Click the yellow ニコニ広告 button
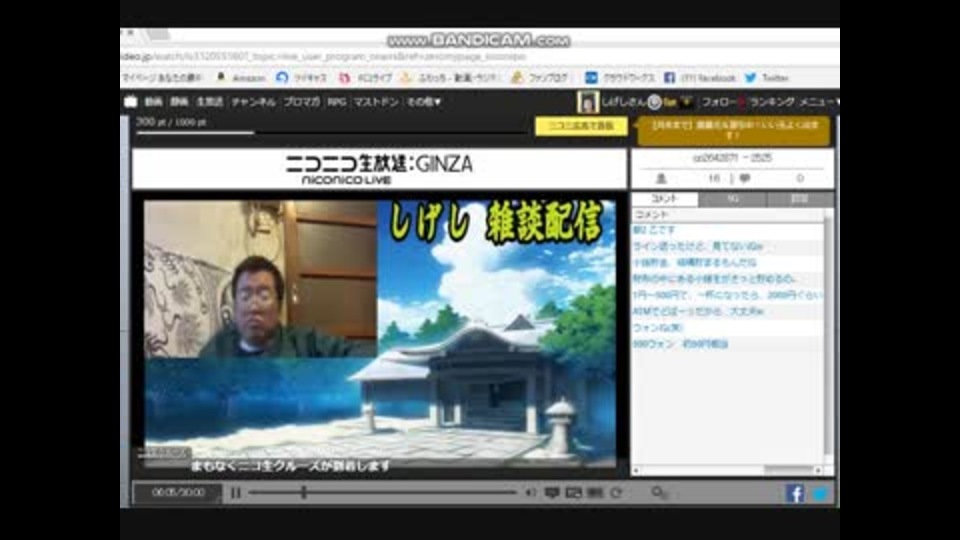Screen dimensions: 960x540 (581, 126)
